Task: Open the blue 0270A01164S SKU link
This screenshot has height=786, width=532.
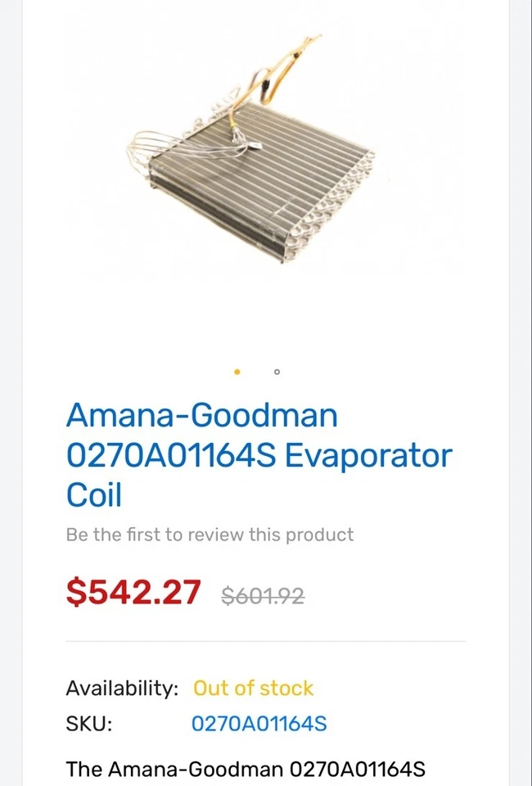Action: coord(259,724)
